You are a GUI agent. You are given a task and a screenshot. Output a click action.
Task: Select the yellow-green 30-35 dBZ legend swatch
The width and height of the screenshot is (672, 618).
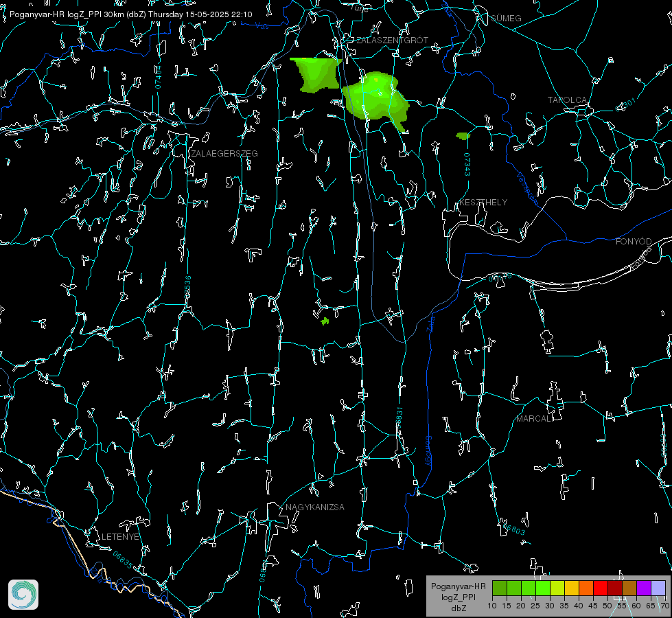tap(557, 588)
